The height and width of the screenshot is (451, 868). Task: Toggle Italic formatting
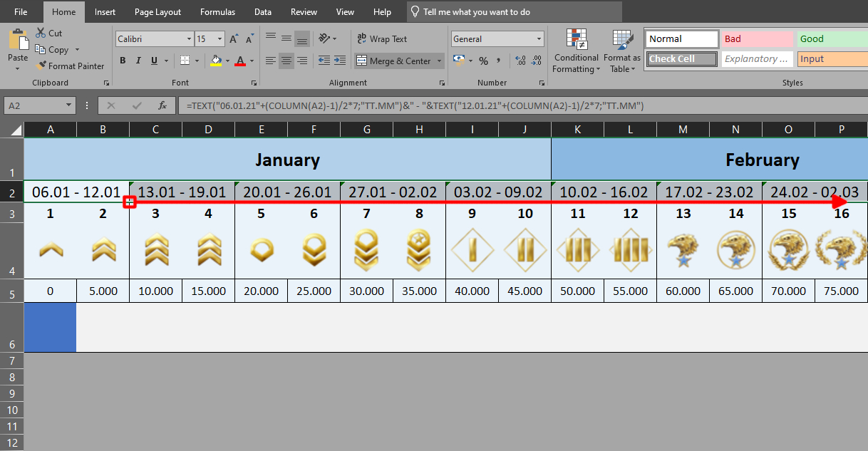pyautogui.click(x=138, y=61)
